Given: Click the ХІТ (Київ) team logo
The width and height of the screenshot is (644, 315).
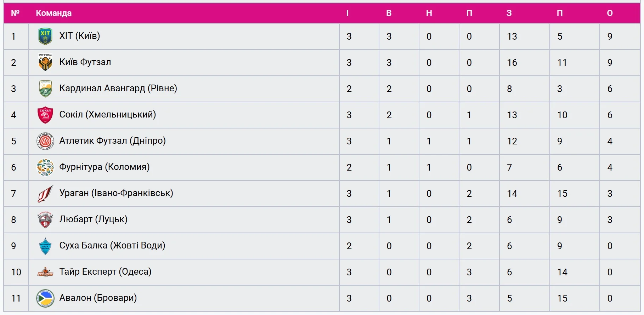Looking at the screenshot, I should pyautogui.click(x=45, y=36).
